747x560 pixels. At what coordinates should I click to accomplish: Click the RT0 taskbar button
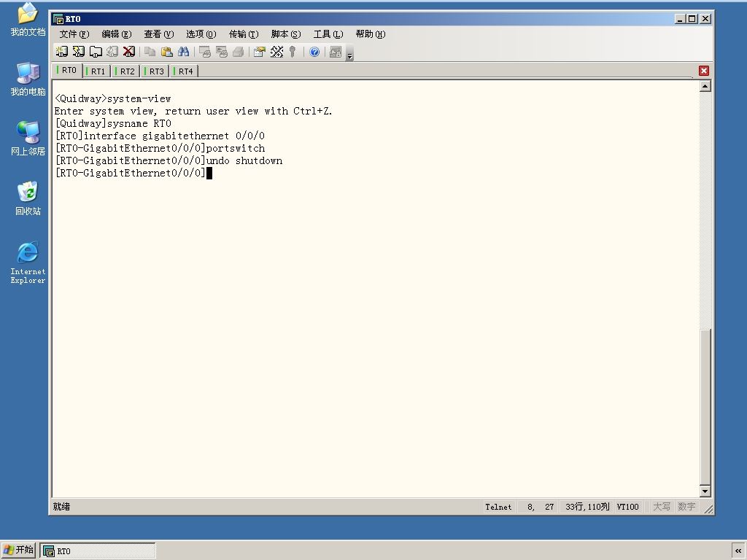coord(98,551)
